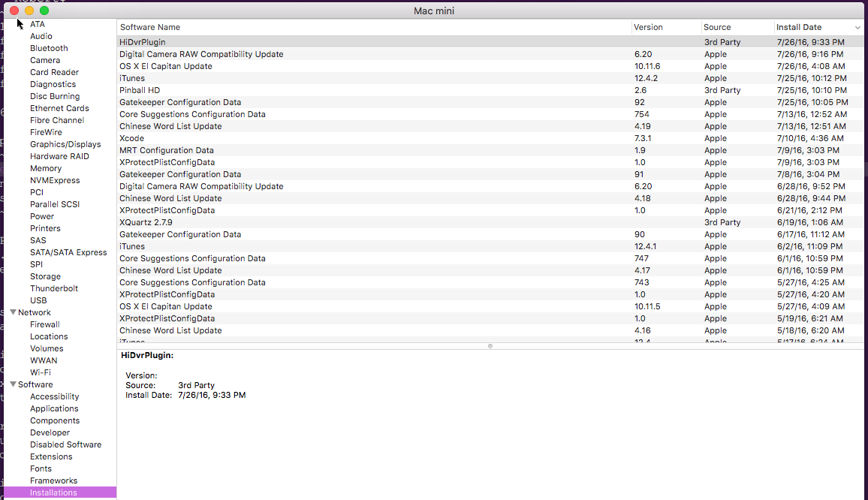Screen dimensions: 868x500
Task: Select the MRT Configuration Data row
Action: tap(490, 150)
